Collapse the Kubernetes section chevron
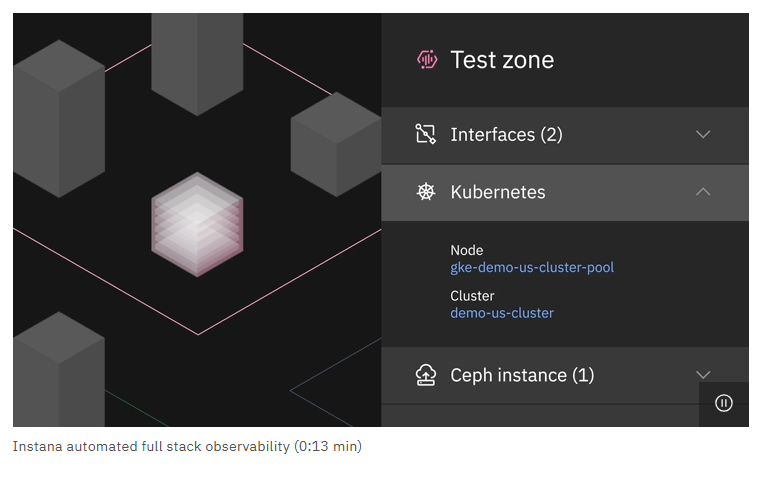The image size is (762, 480). tap(703, 192)
